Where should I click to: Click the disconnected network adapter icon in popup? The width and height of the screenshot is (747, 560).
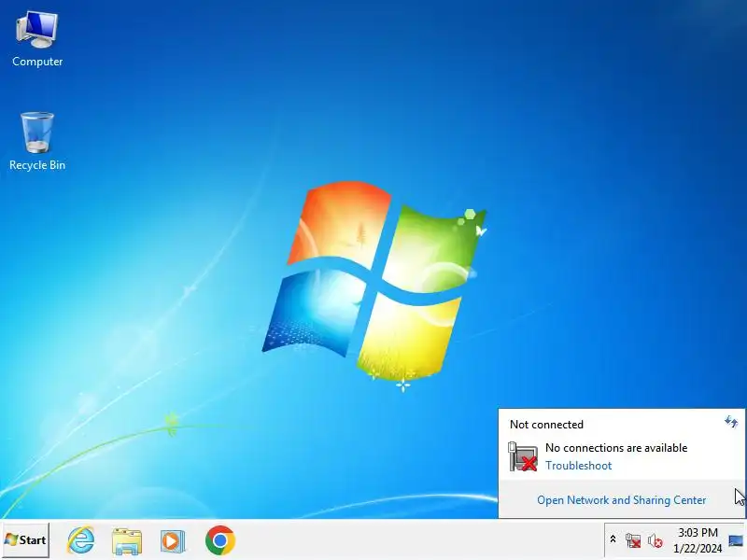523,456
